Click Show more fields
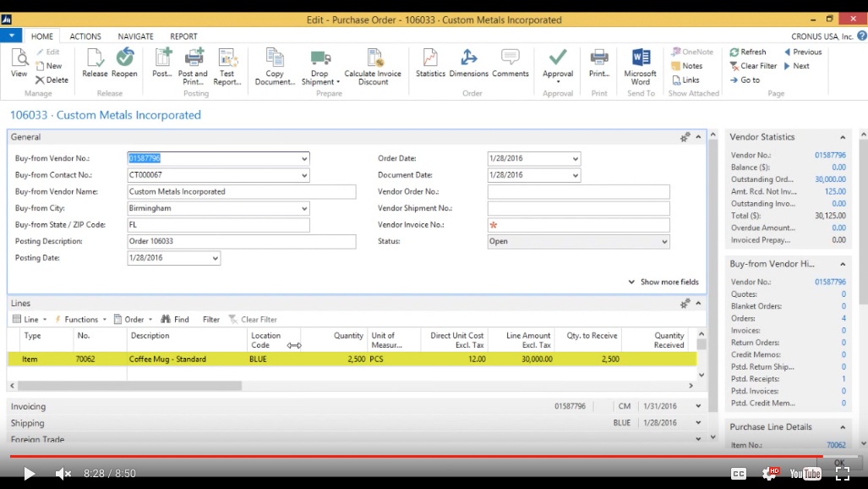Viewport: 868px width, 489px height. coord(663,282)
